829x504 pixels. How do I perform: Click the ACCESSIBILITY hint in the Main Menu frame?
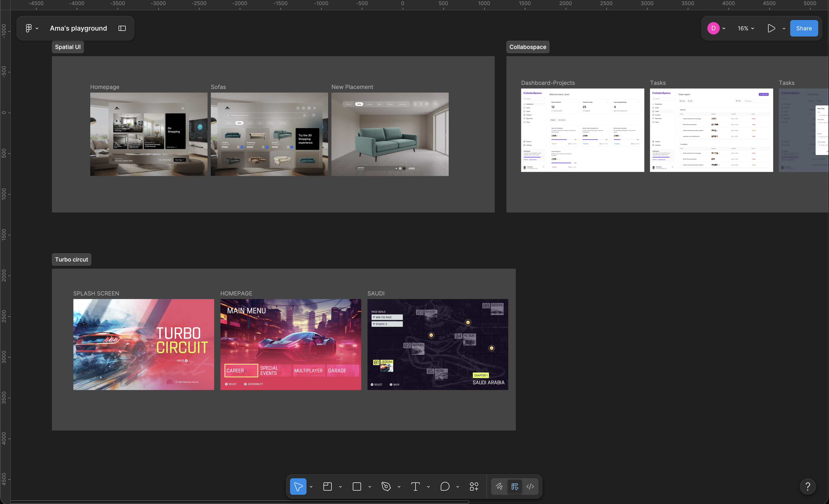coord(254,384)
